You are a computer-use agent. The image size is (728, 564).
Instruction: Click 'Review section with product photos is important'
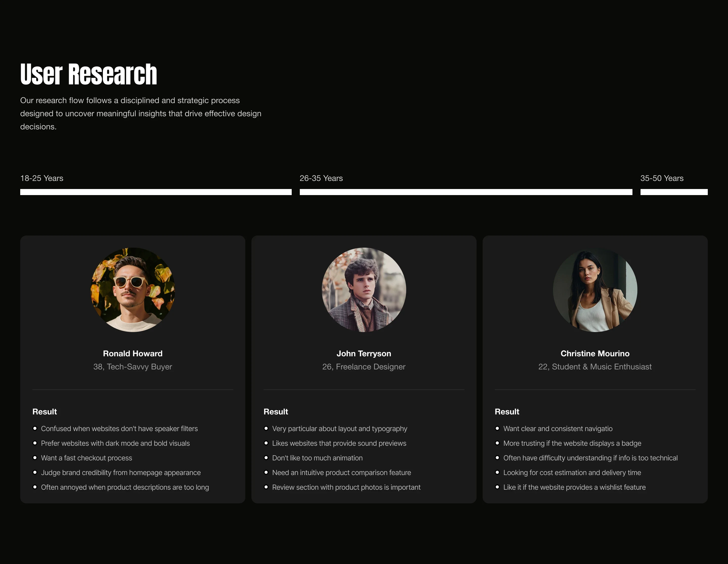coord(346,487)
